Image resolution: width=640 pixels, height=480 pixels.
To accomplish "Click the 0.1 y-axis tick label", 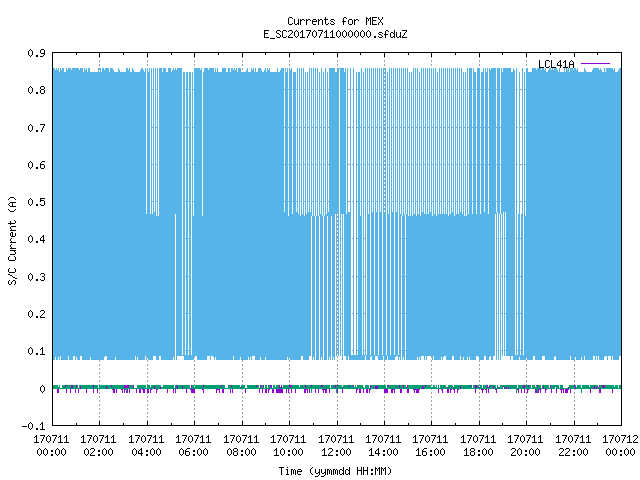I will point(36,351).
